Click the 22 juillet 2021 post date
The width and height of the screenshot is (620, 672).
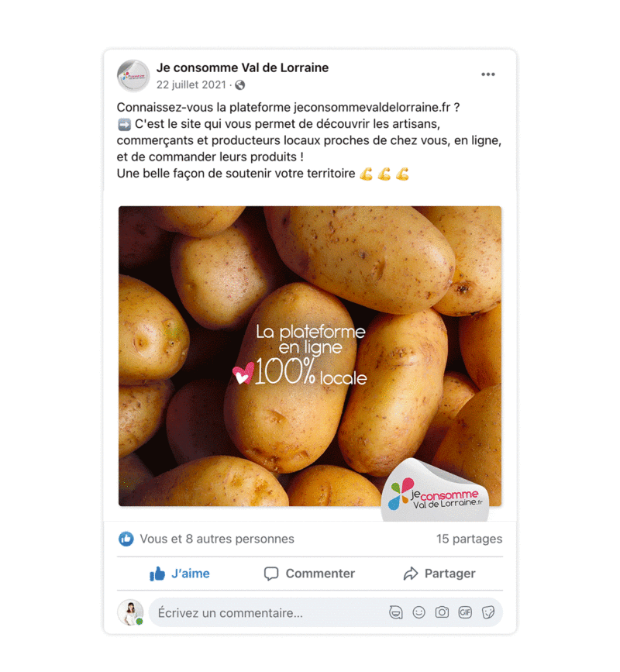click(x=191, y=84)
